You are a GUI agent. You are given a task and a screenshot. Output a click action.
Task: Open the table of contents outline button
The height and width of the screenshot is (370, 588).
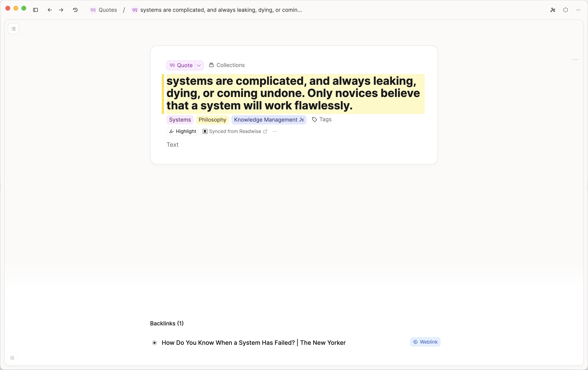pyautogui.click(x=13, y=29)
